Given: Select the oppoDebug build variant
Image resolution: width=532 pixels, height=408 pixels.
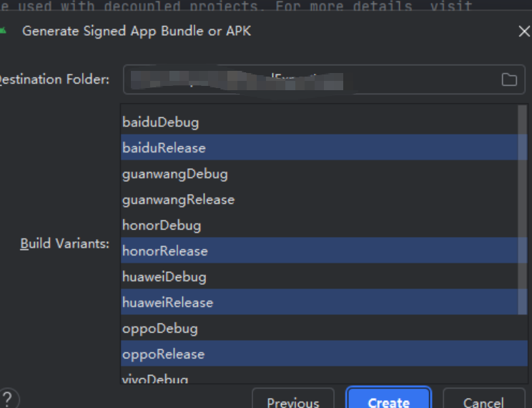Looking at the screenshot, I should (x=324, y=328).
